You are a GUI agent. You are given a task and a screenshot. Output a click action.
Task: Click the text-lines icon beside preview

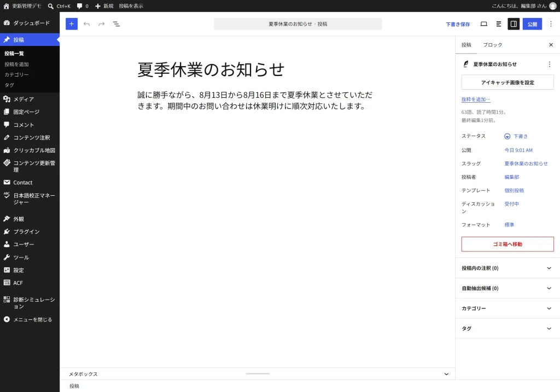pyautogui.click(x=499, y=24)
